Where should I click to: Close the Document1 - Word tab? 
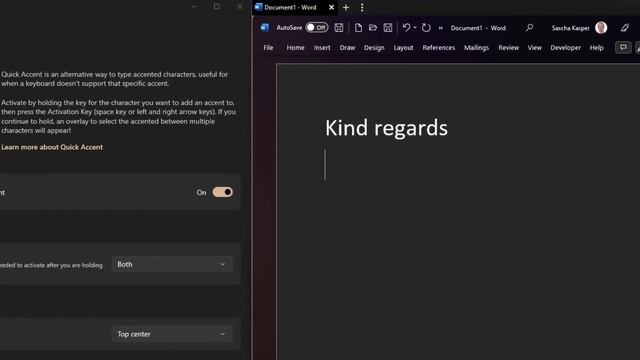pyautogui.click(x=331, y=7)
